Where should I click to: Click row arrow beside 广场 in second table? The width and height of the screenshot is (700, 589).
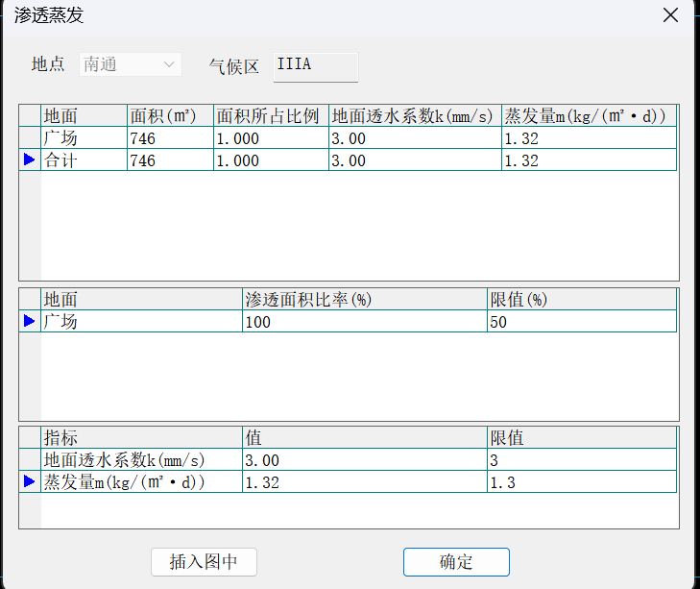[x=29, y=321]
